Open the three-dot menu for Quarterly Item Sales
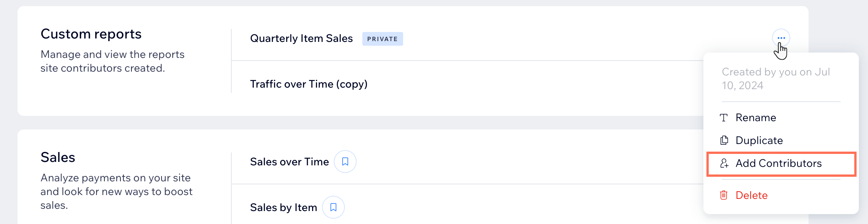This screenshot has width=868, height=224. tap(781, 38)
